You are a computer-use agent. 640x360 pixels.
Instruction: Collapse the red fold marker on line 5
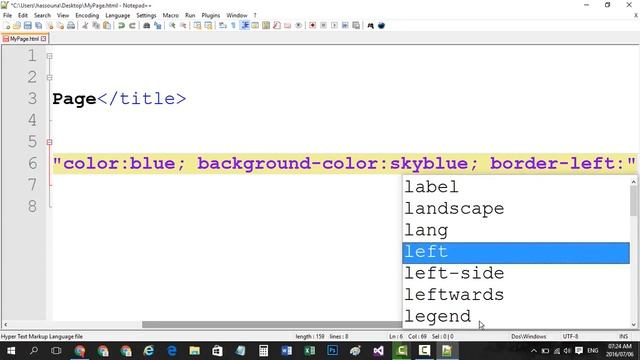pyautogui.click(x=49, y=142)
